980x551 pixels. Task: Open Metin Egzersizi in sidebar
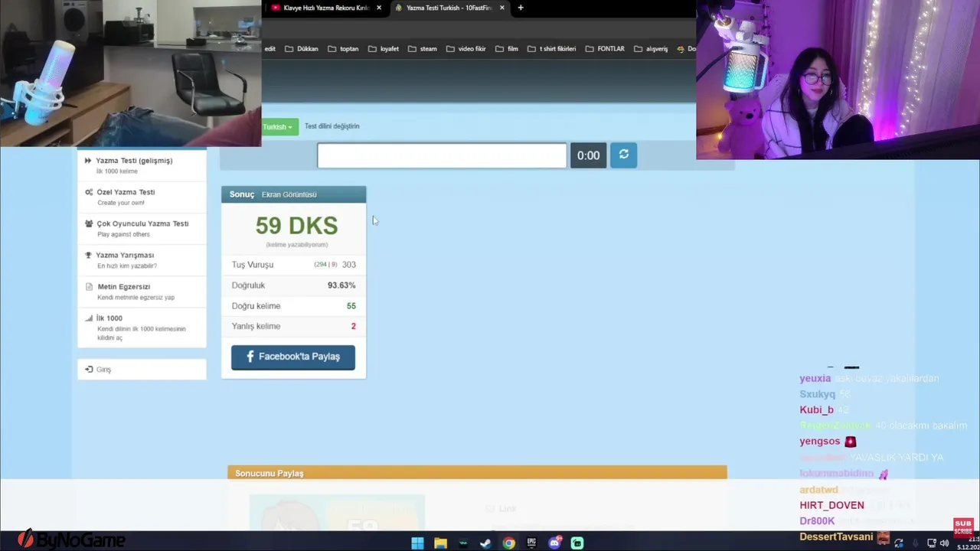point(142,291)
